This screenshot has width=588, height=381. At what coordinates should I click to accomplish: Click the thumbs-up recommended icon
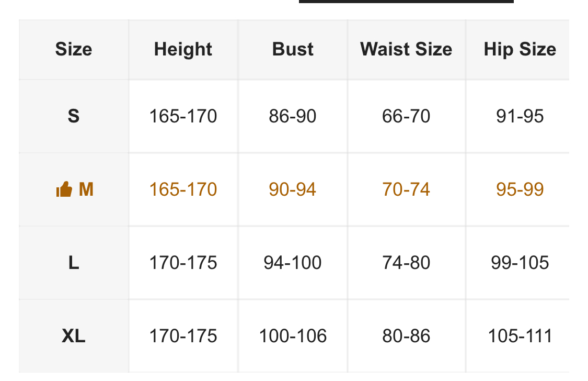pyautogui.click(x=64, y=189)
